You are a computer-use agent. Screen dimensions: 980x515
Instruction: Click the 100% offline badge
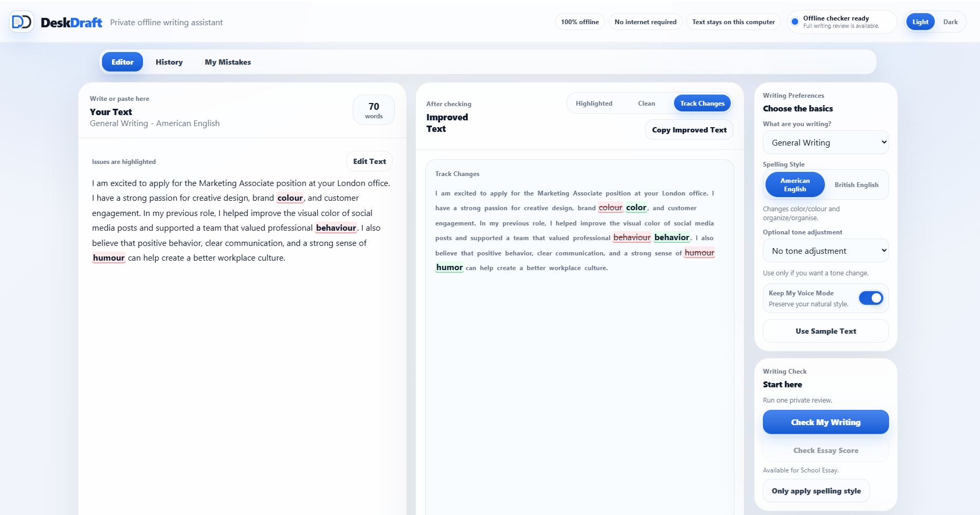(x=580, y=22)
